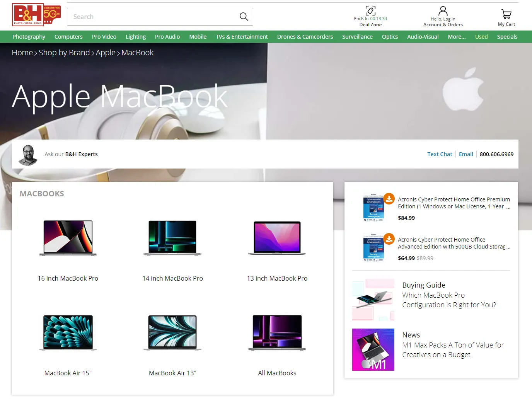
Task: Click the B&H logo
Action: (x=36, y=15)
